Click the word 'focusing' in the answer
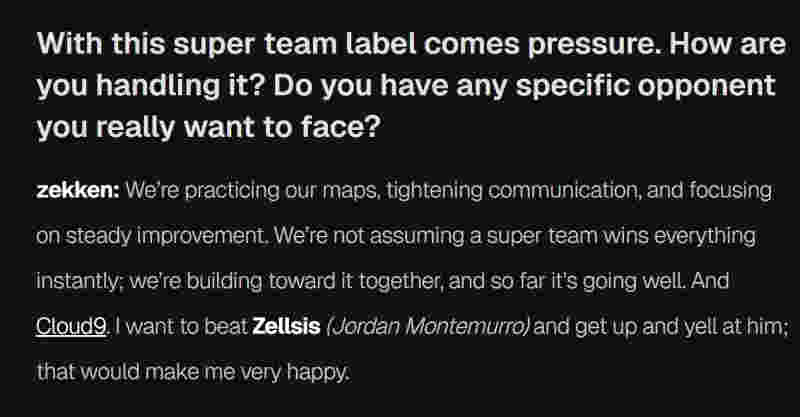 tap(730, 190)
